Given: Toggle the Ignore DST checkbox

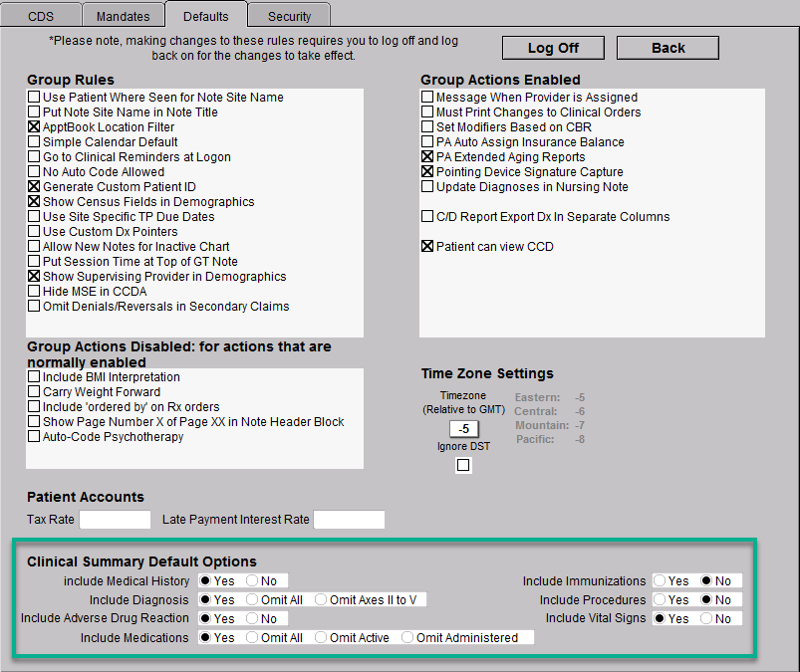Looking at the screenshot, I should (x=463, y=465).
